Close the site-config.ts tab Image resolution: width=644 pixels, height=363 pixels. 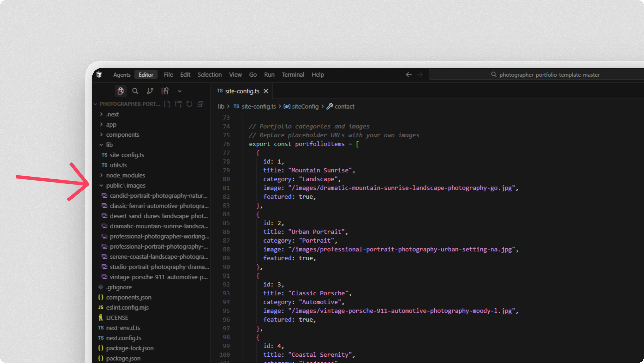click(x=266, y=91)
